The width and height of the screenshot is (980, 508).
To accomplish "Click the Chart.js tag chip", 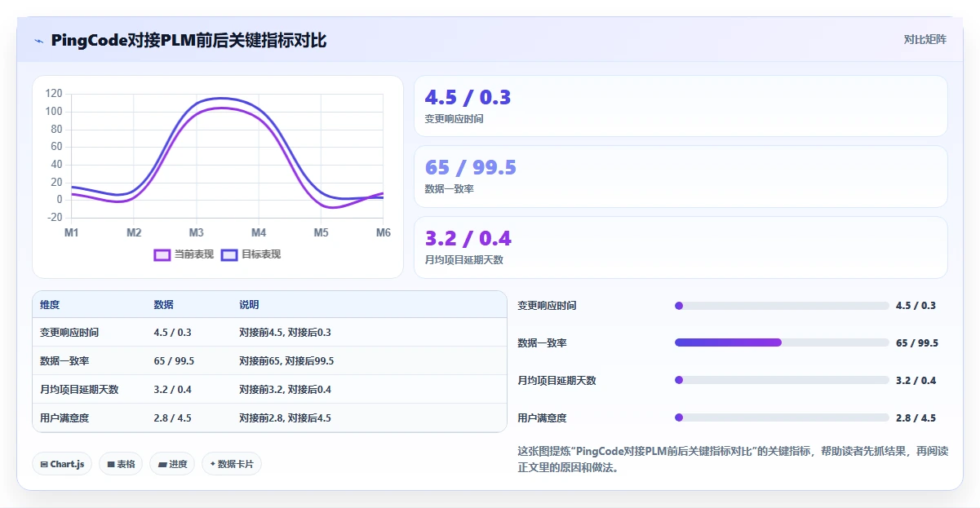I will click(63, 464).
